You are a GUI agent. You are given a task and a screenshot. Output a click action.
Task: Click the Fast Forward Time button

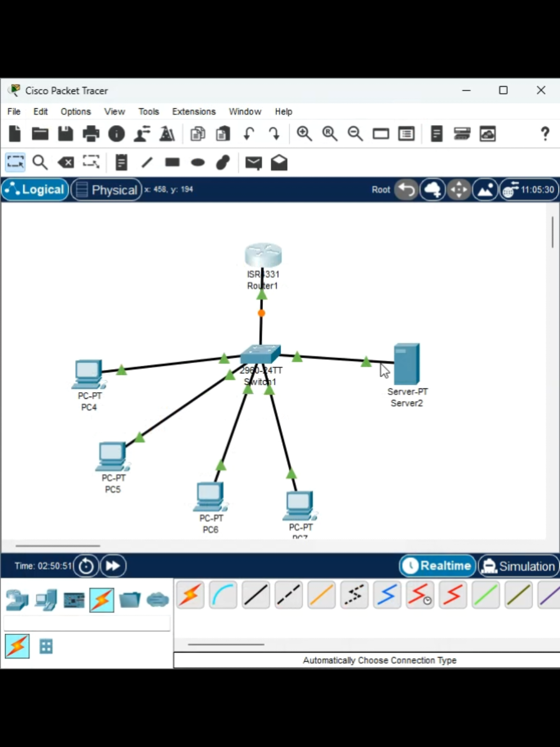pos(113,566)
